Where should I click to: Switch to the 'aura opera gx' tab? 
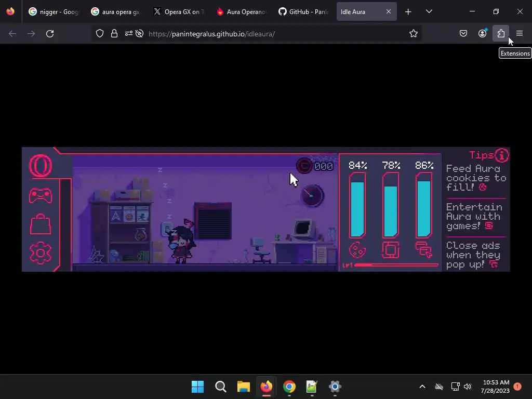point(115,11)
